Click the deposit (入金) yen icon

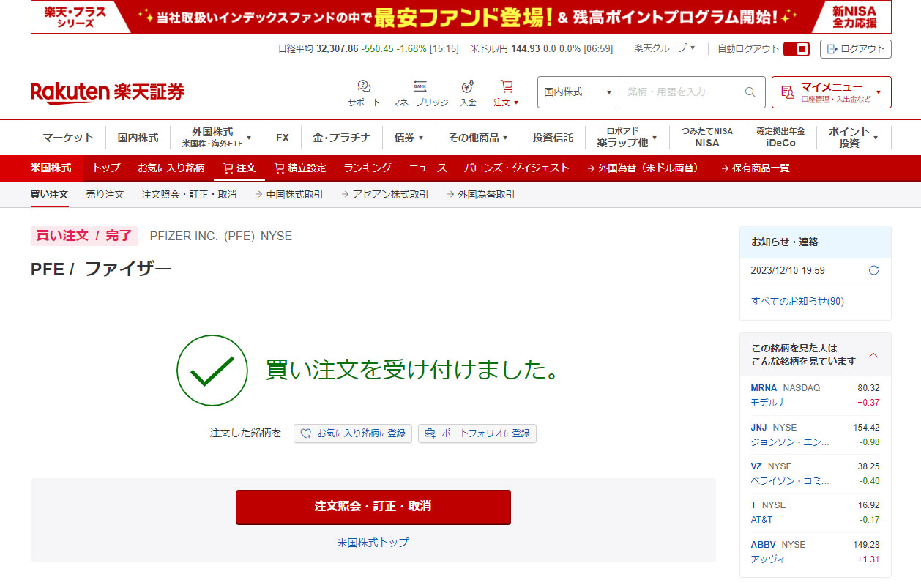[x=468, y=87]
